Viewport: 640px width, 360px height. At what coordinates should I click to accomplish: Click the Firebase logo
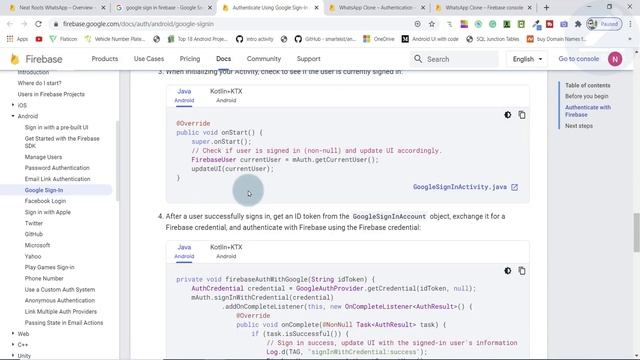pyautogui.click(x=37, y=59)
